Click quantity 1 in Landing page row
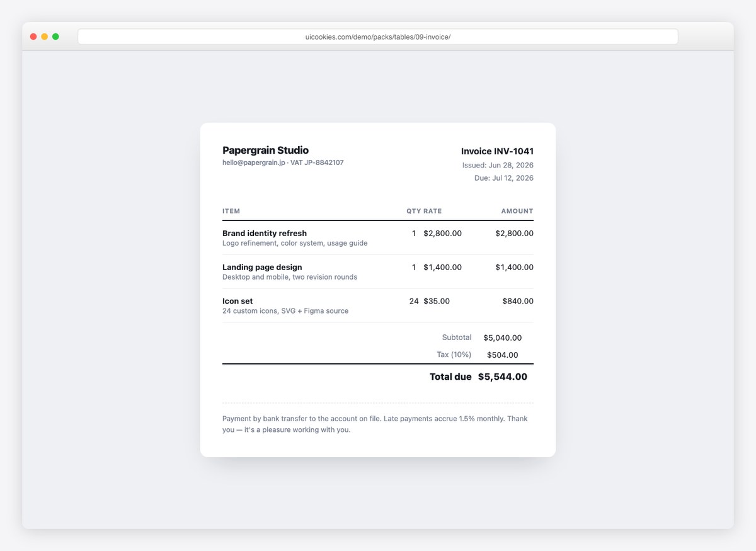756x551 pixels. (414, 267)
